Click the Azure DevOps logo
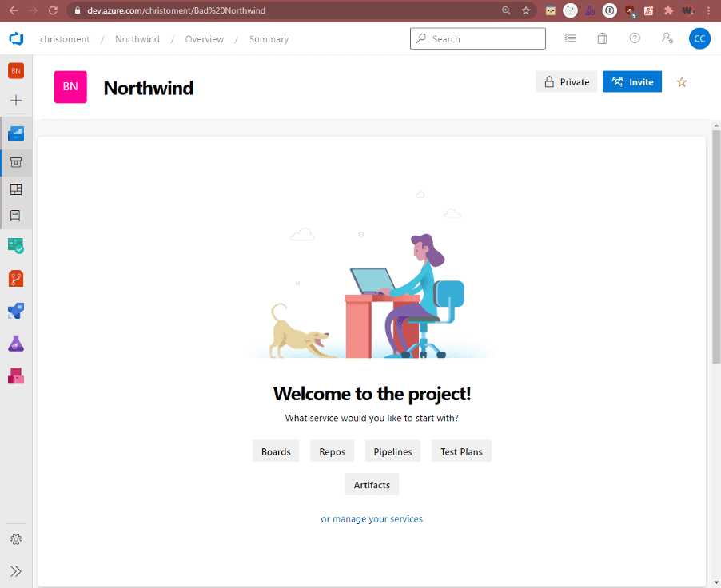The image size is (721, 588). tap(16, 38)
